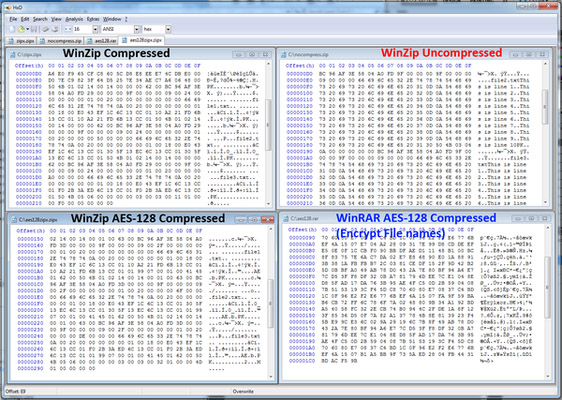Expand the open-file recent list arrow
This screenshot has height=400, width=562.
28,29
